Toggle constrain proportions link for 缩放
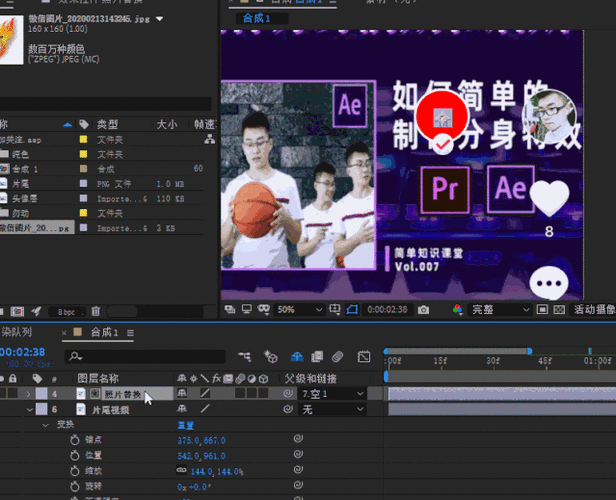 (x=181, y=470)
